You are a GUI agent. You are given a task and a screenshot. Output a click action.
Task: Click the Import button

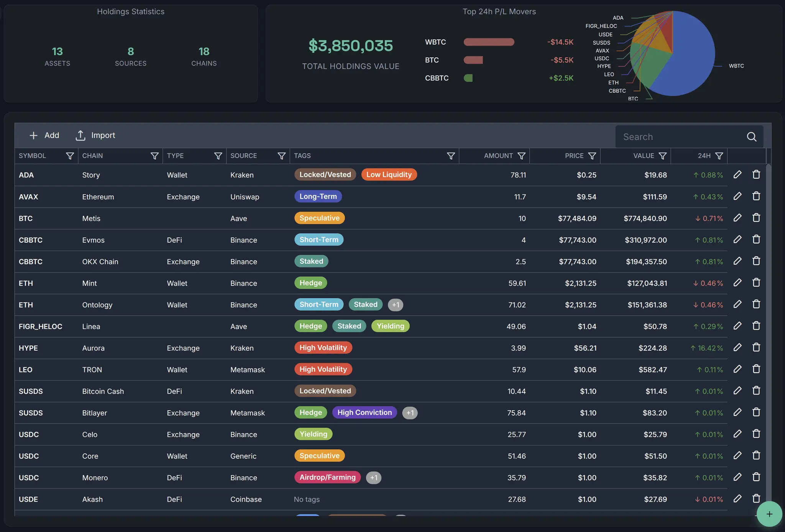tap(95, 135)
